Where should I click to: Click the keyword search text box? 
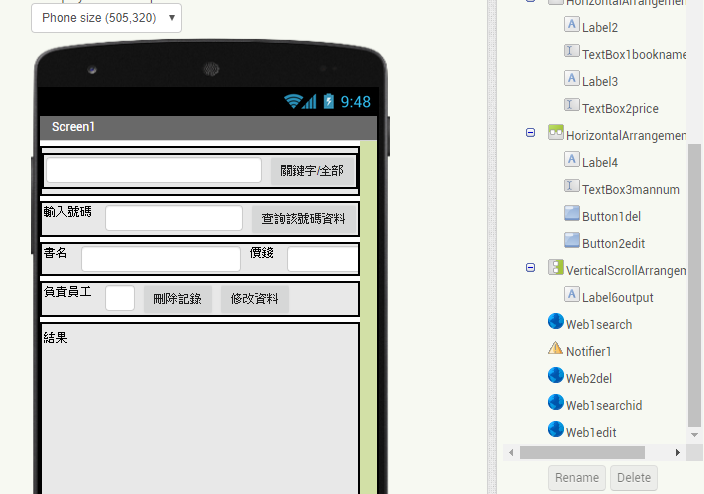[x=154, y=170]
